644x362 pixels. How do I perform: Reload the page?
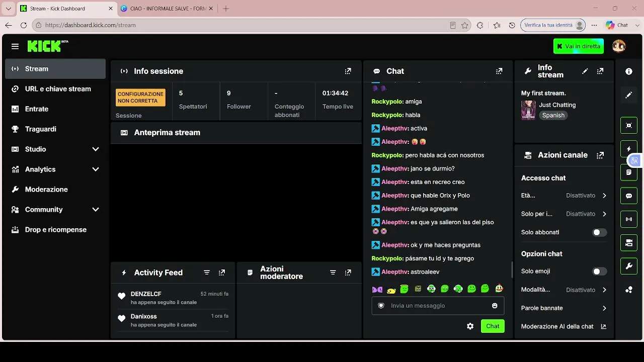[x=23, y=25]
